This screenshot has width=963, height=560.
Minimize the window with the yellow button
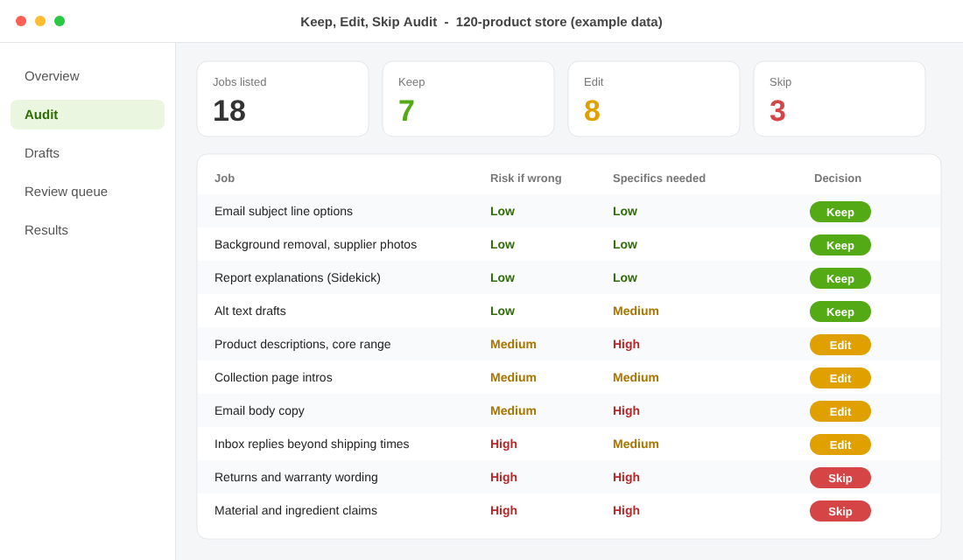pyautogui.click(x=40, y=21)
